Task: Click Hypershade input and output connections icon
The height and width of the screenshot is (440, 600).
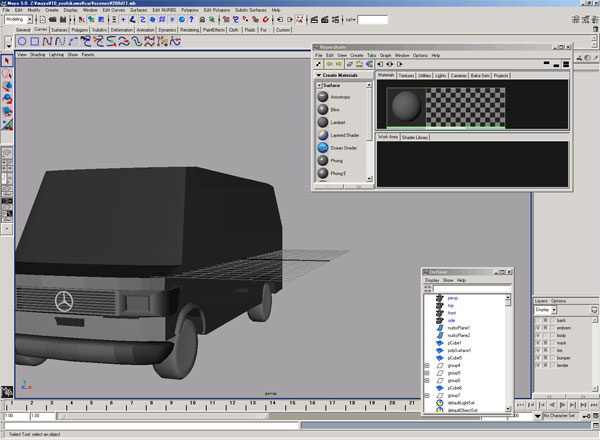Action: click(390, 64)
